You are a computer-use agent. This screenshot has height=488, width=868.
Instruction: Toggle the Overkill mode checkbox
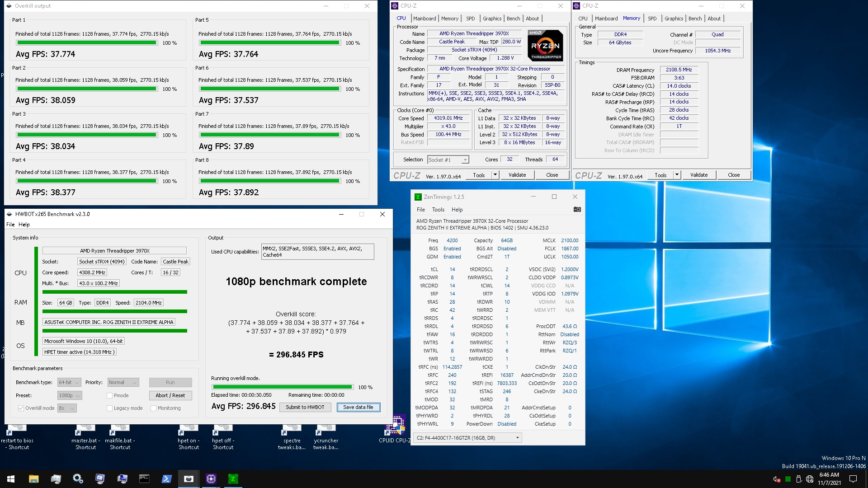pos(21,408)
